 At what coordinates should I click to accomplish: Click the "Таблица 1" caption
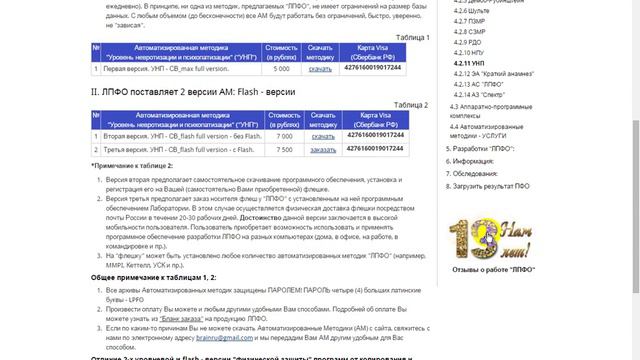click(413, 38)
